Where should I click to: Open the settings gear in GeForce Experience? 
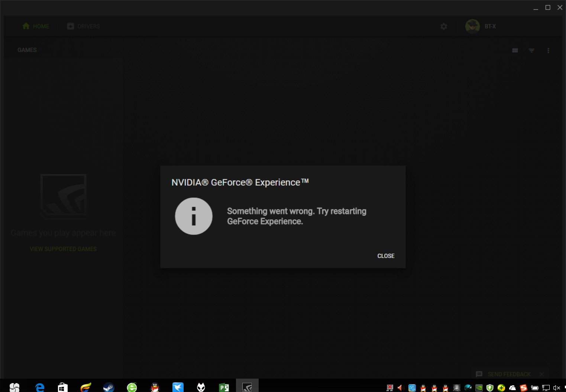[444, 26]
